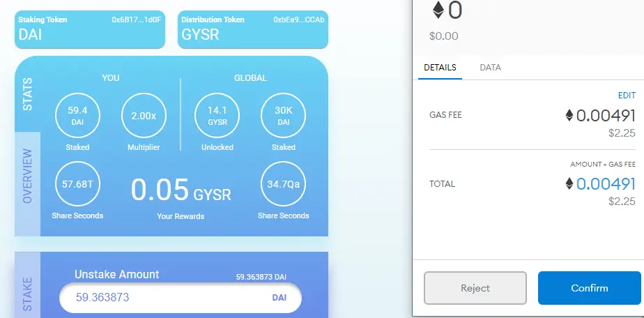
Task: Click the 59.363873 DAI max balance
Action: [x=261, y=277]
